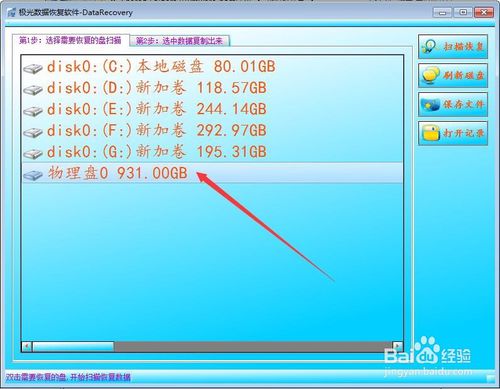Select drive icon beside disk0:(C:) 本地磁盘

(x=33, y=68)
